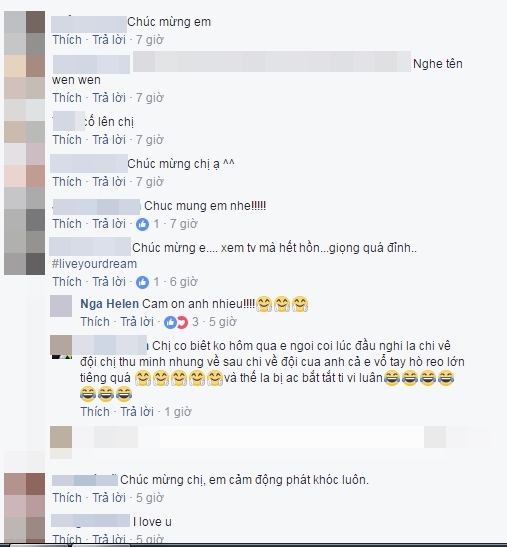Click the like icon under 'Chuc mung em nhe!!!!!'
Screen dimensions: 507x547
point(142,224)
